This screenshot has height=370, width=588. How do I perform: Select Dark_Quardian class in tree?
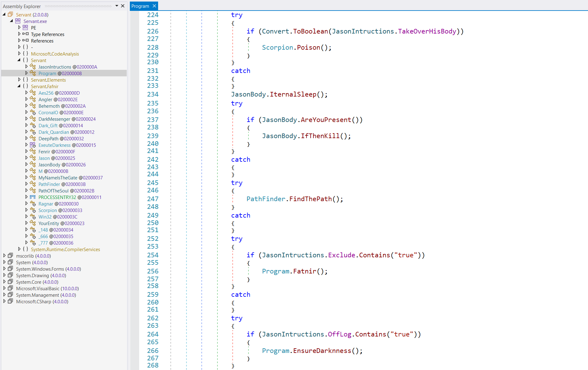point(66,132)
